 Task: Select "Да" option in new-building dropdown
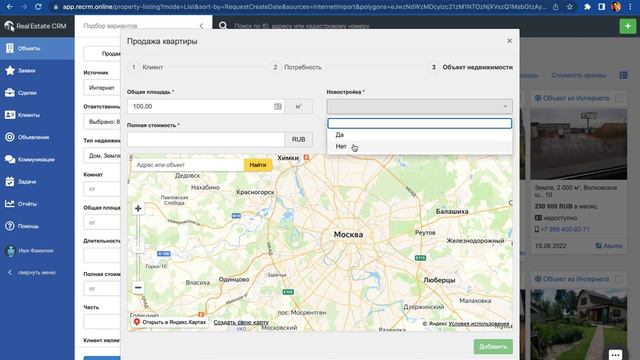click(x=420, y=135)
